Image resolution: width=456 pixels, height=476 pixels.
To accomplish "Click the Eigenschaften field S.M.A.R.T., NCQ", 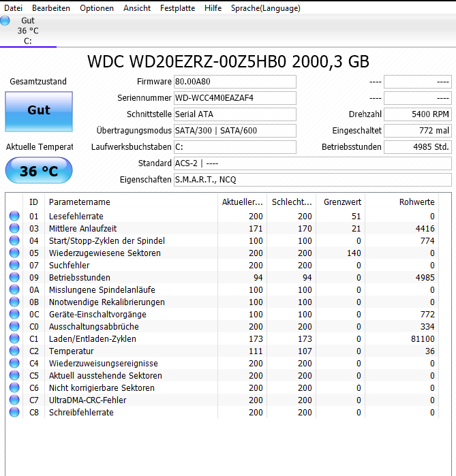I will tap(313, 180).
